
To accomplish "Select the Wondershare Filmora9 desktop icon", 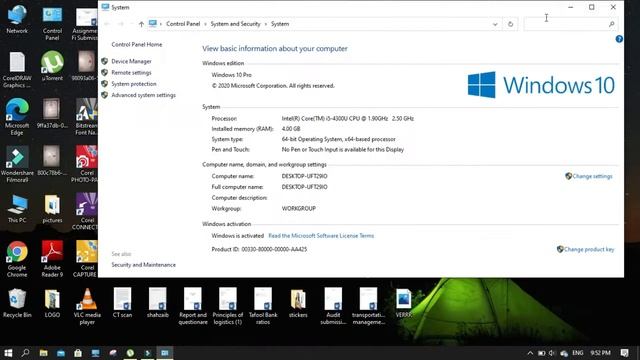I will 17,164.
